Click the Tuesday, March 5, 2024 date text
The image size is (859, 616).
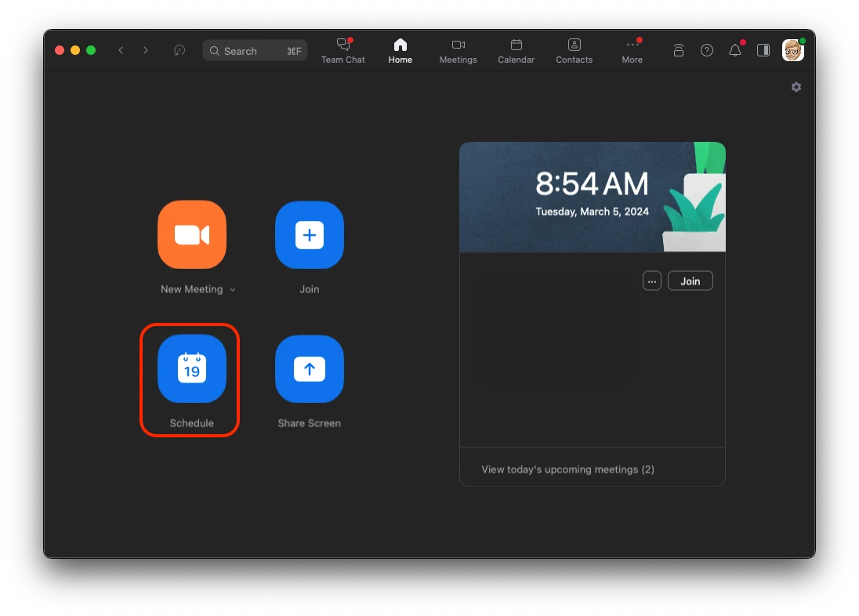592,212
